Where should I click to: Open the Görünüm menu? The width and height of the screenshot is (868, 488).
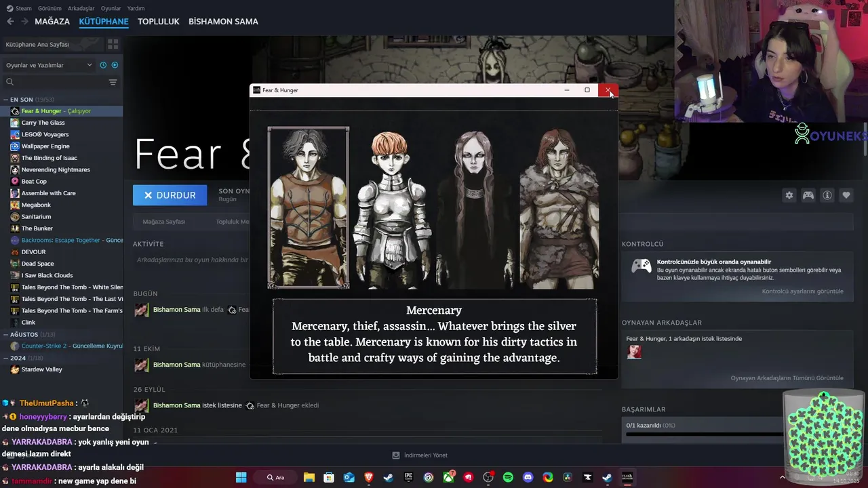coord(50,8)
